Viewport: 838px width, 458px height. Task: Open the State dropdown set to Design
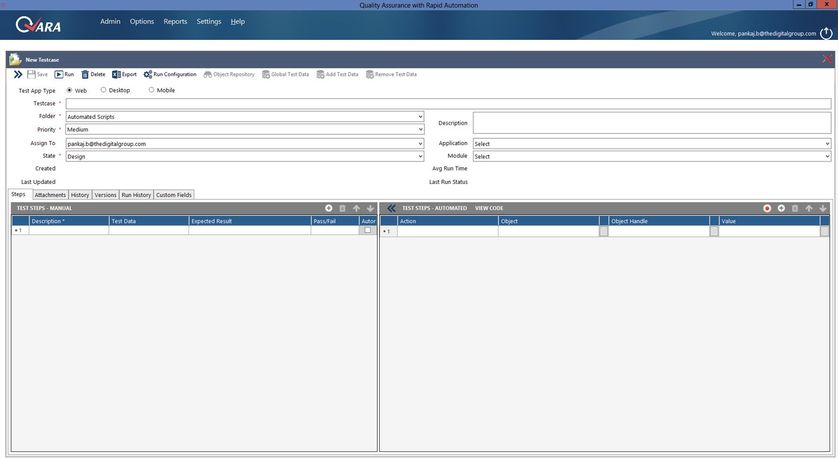245,157
